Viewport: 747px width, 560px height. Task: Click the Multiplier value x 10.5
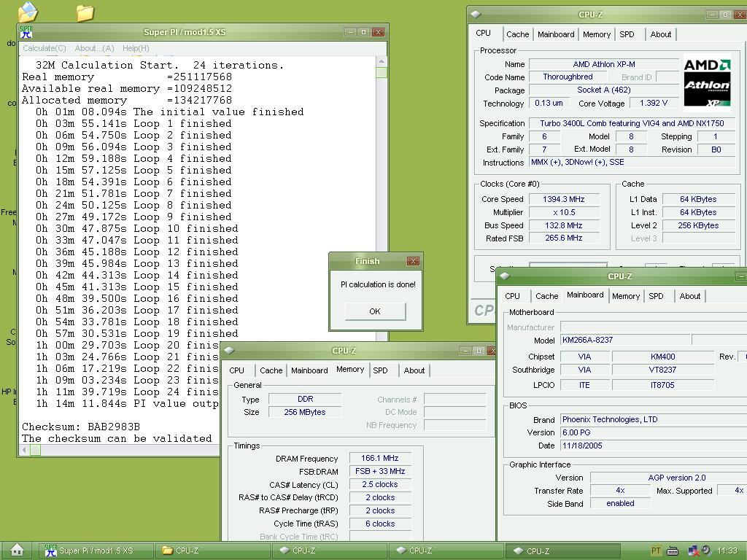click(x=564, y=212)
